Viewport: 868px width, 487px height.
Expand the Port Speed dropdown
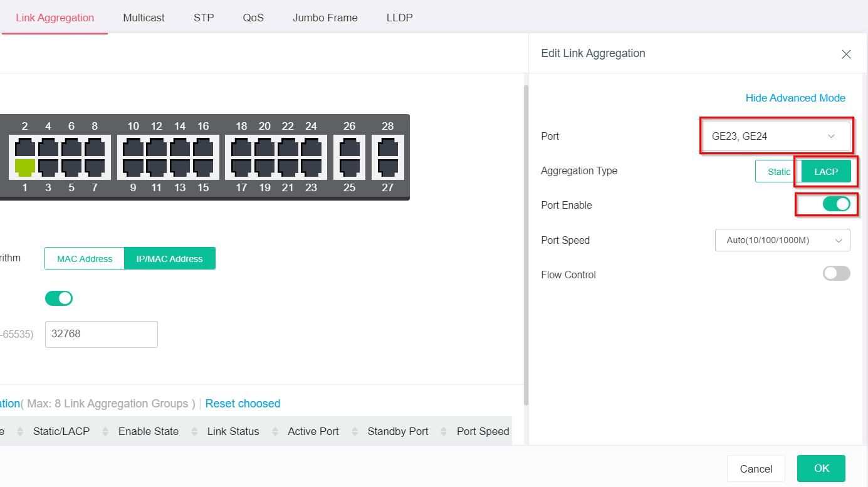point(782,240)
